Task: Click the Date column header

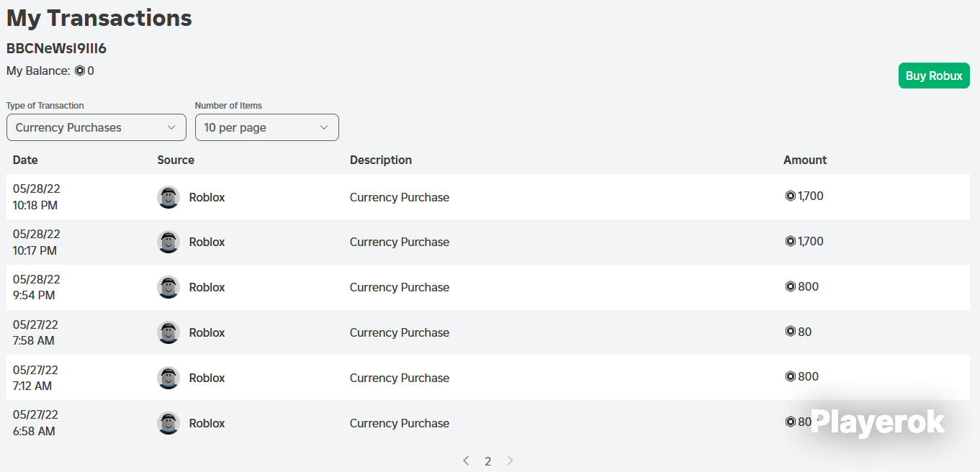Action: (25, 160)
